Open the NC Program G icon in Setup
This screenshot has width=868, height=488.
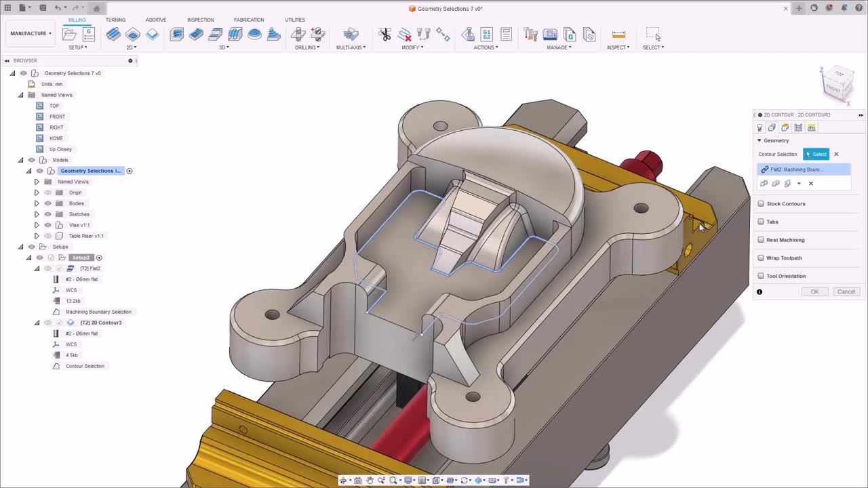89,34
